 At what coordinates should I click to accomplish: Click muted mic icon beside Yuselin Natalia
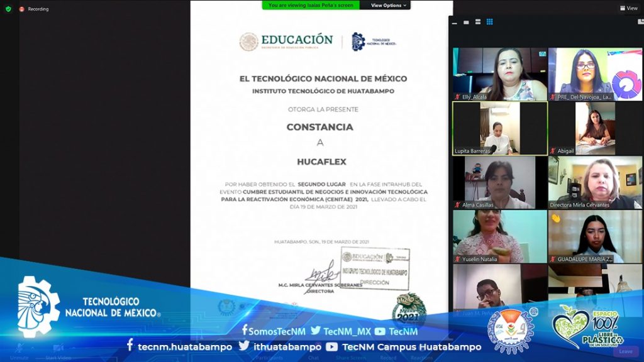457,259
